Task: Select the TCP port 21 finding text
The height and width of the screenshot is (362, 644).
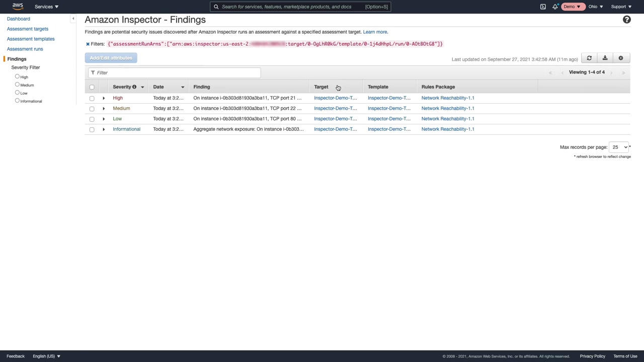Action: click(x=248, y=98)
